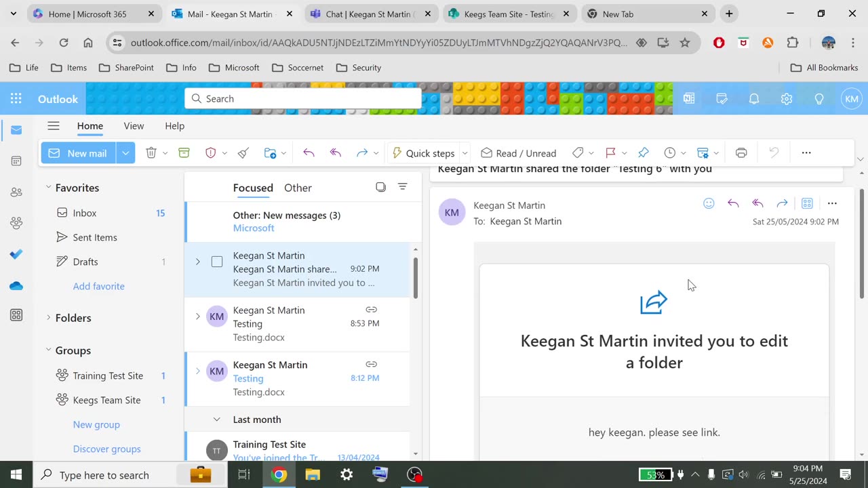Screen dimensions: 868x488
Task: Click the select-all messages icon
Action: click(380, 187)
